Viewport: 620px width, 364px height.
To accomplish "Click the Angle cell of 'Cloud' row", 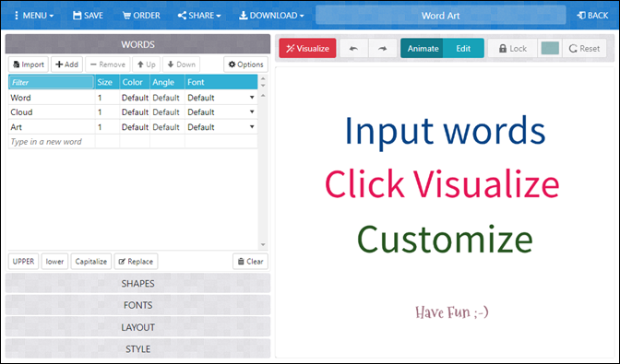I will 167,112.
